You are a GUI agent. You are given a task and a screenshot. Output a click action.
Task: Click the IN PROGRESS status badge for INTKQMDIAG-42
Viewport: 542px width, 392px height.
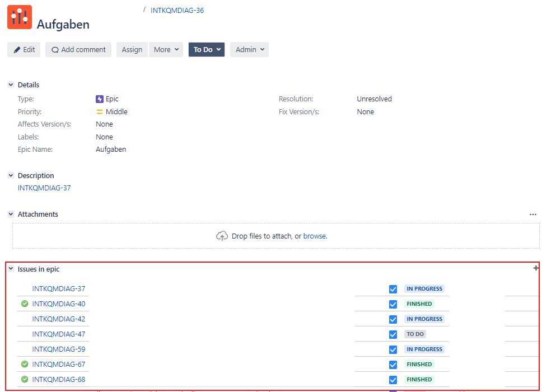pyautogui.click(x=424, y=319)
